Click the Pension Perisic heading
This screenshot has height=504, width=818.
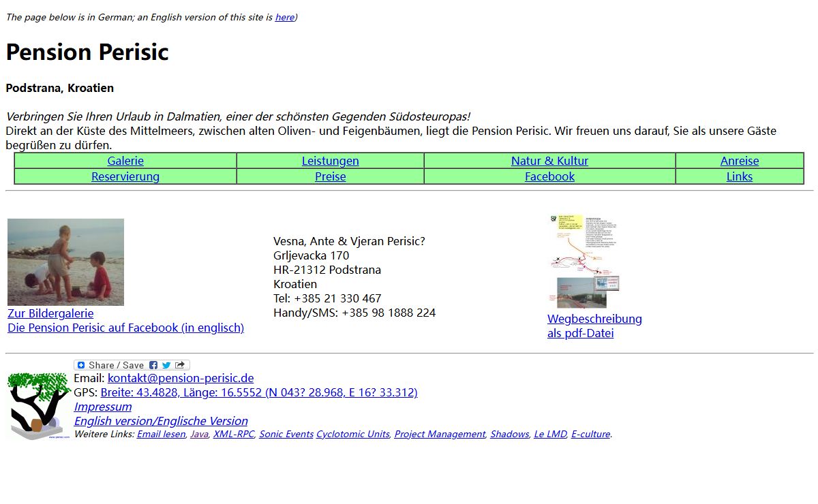(x=87, y=52)
